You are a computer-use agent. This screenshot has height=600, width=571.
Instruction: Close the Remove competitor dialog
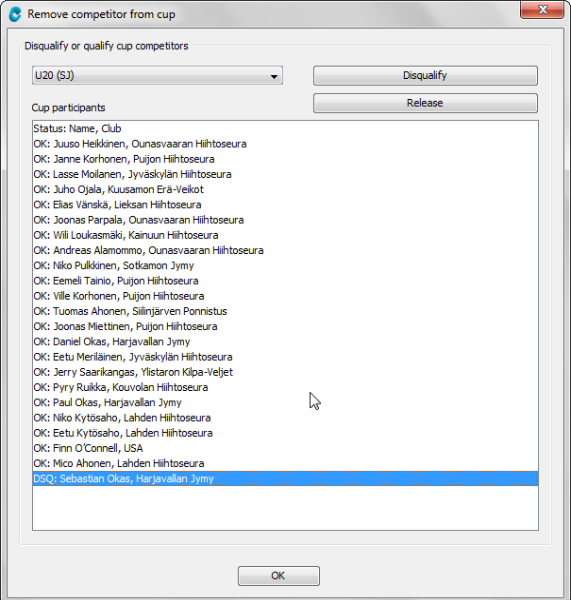click(542, 10)
